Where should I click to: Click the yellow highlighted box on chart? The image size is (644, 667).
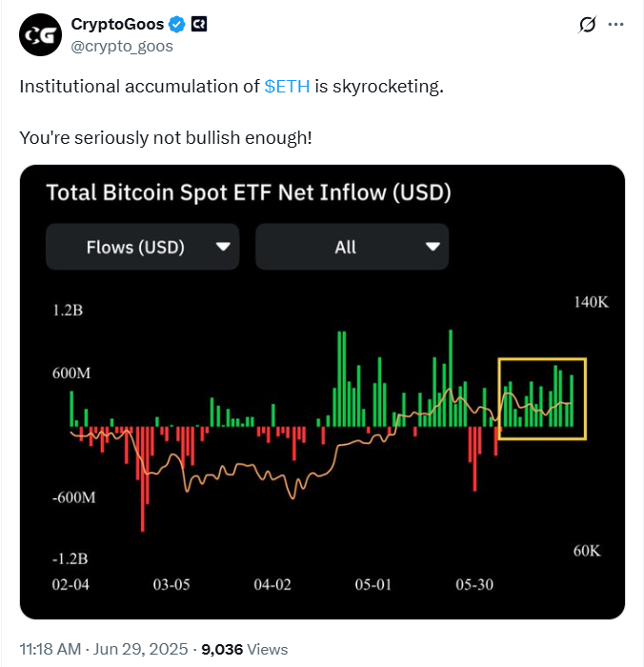tap(542, 398)
